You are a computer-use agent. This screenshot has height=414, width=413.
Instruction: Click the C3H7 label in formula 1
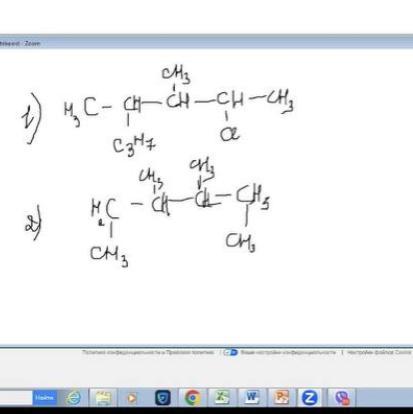point(134,146)
